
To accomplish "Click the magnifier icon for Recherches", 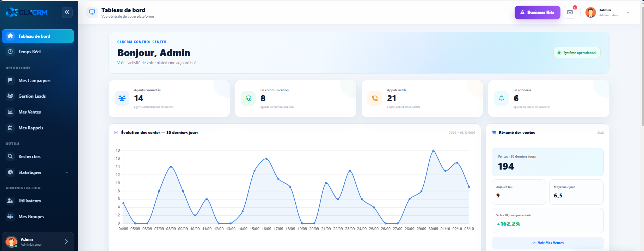I will [x=10, y=156].
